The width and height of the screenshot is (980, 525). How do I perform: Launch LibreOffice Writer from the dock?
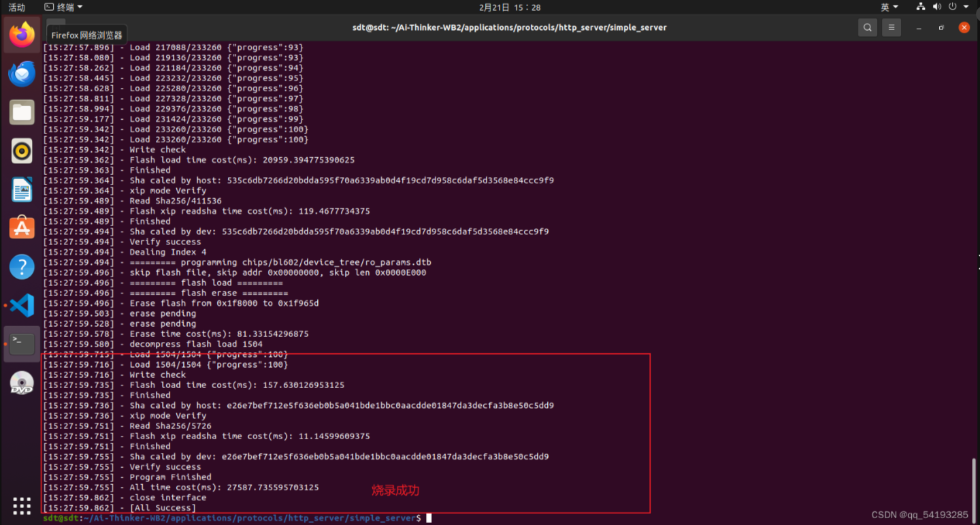(x=22, y=190)
